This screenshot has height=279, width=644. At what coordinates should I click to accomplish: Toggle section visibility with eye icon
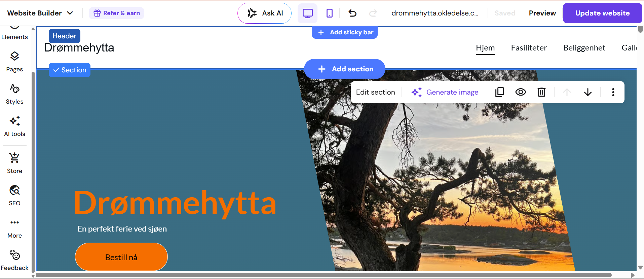521,92
